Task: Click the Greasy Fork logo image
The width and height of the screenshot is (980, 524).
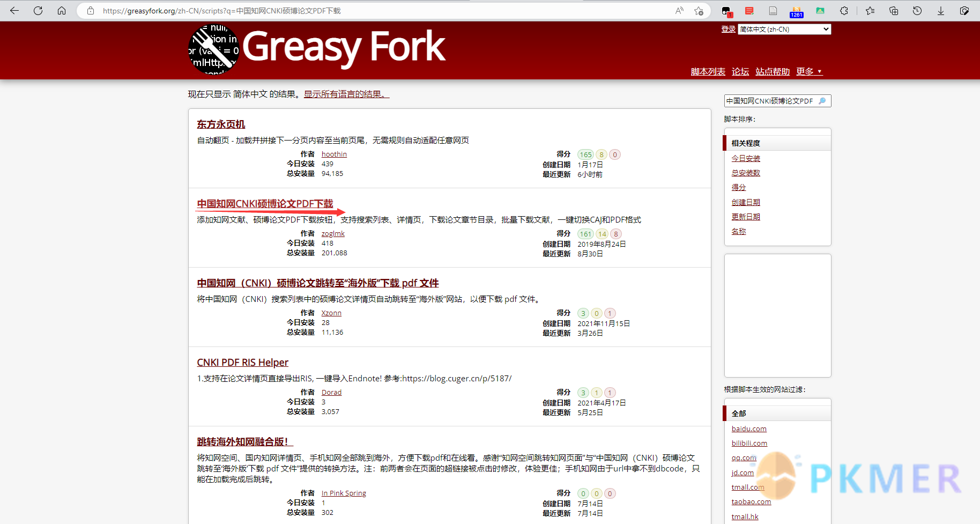Action: click(x=213, y=49)
